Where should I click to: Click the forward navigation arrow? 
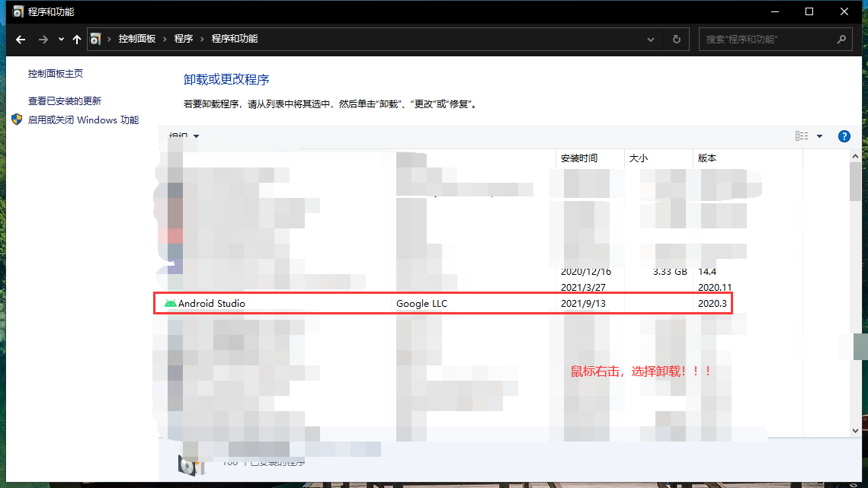(43, 40)
